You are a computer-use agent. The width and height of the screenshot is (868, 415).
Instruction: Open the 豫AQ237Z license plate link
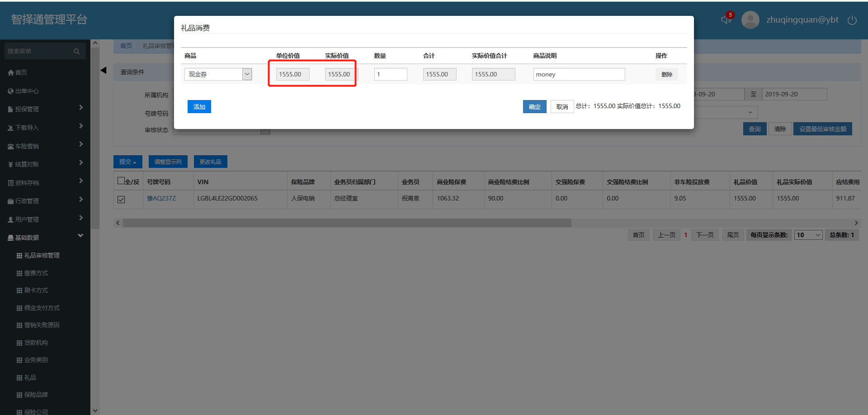click(x=161, y=198)
